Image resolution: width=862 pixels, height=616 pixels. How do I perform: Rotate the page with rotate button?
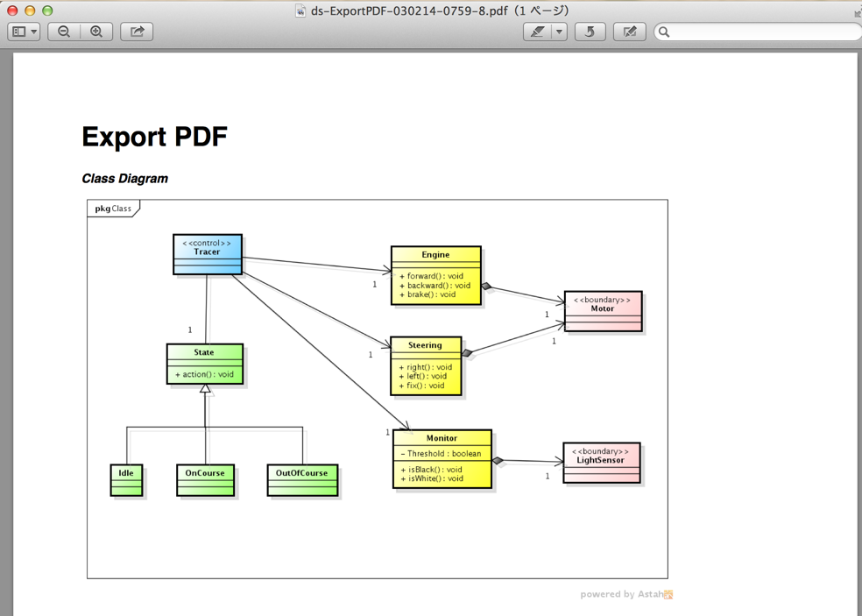coord(590,32)
